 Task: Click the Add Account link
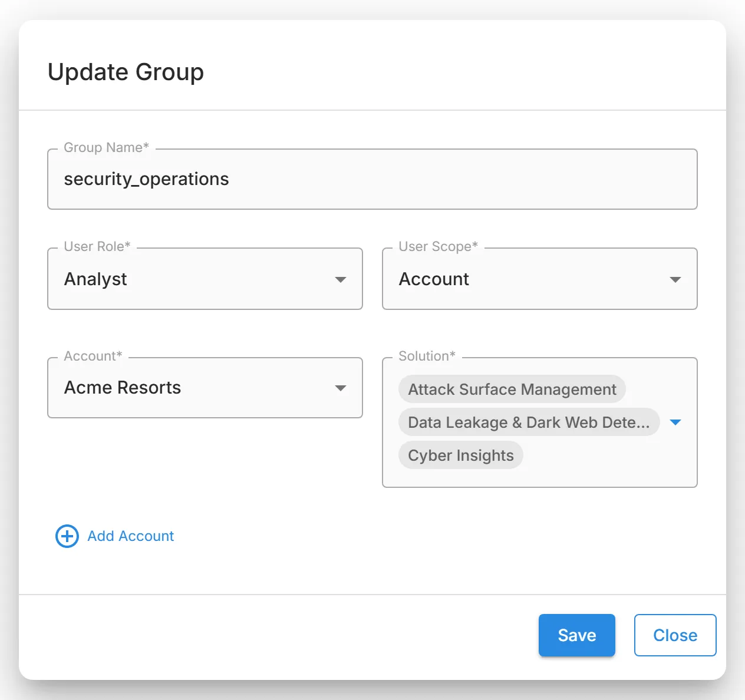click(x=131, y=536)
